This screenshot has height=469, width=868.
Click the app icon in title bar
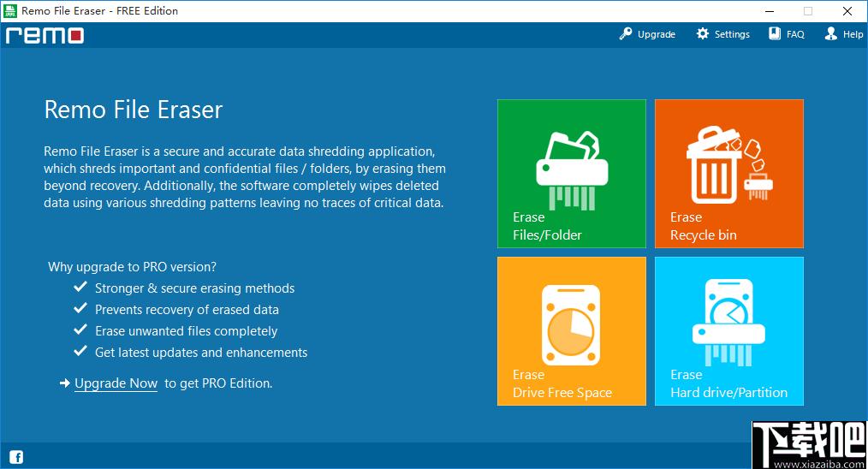(x=10, y=10)
